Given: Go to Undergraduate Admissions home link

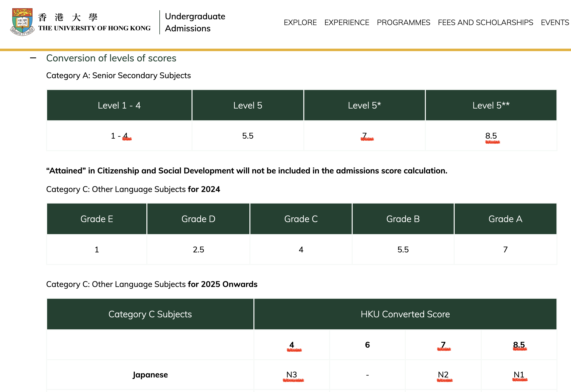Looking at the screenshot, I should pos(195,22).
